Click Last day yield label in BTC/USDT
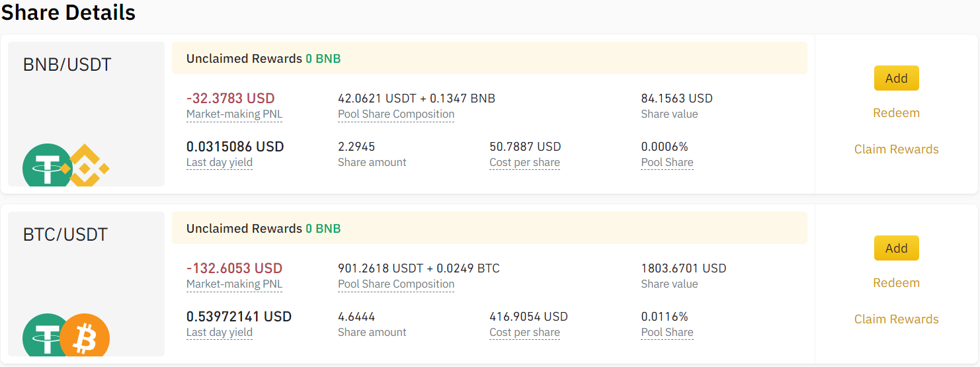 (x=220, y=333)
